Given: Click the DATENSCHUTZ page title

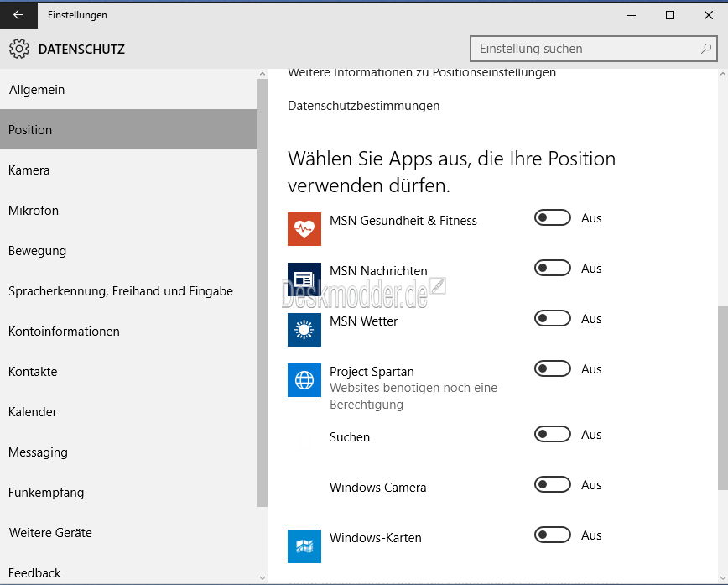Looking at the screenshot, I should [x=81, y=50].
